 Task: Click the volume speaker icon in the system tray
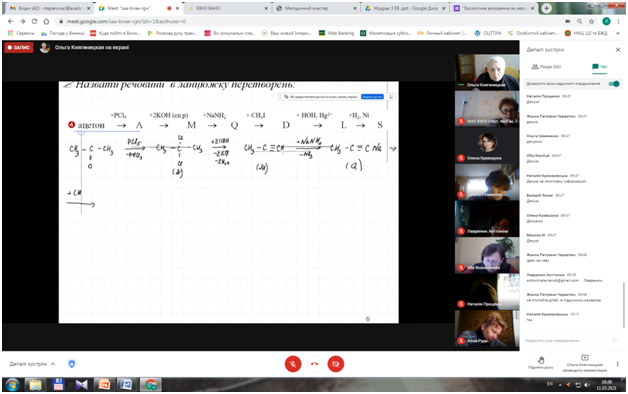(x=587, y=385)
